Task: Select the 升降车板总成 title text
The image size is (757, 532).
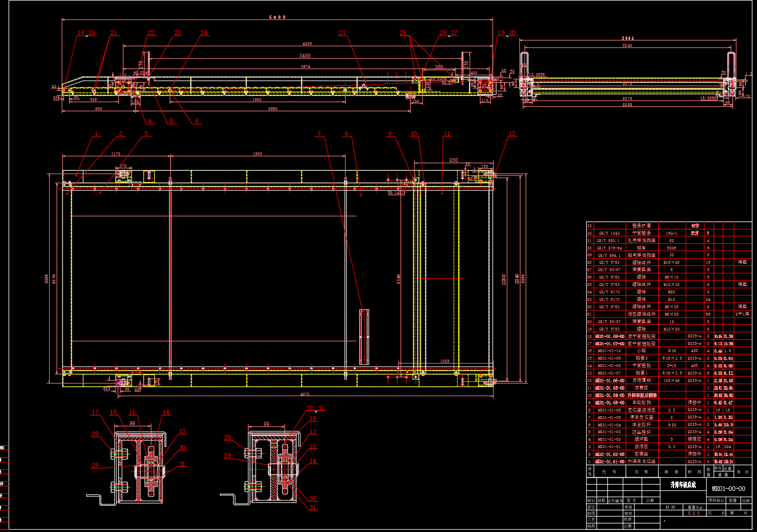Action: pyautogui.click(x=683, y=485)
